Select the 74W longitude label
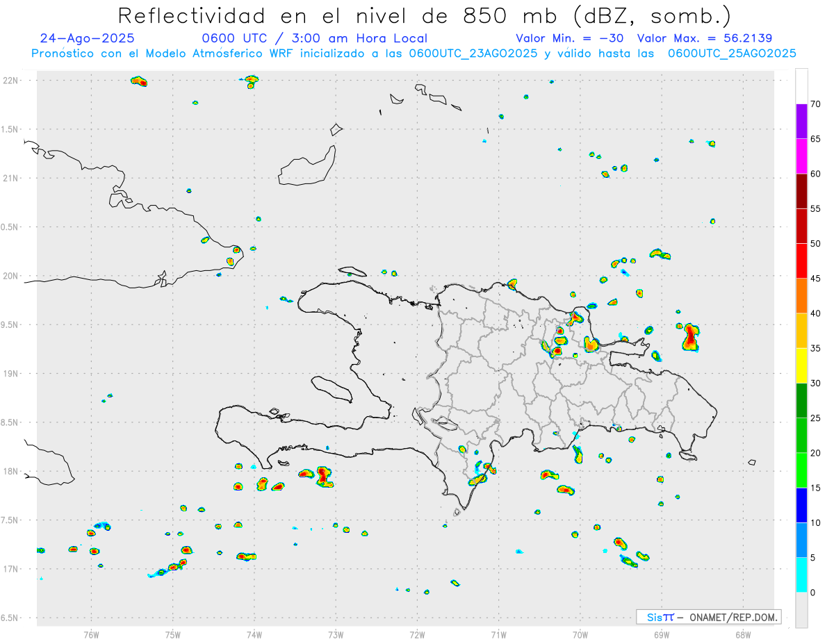Image resolution: width=834 pixels, height=644 pixels. pyautogui.click(x=254, y=634)
